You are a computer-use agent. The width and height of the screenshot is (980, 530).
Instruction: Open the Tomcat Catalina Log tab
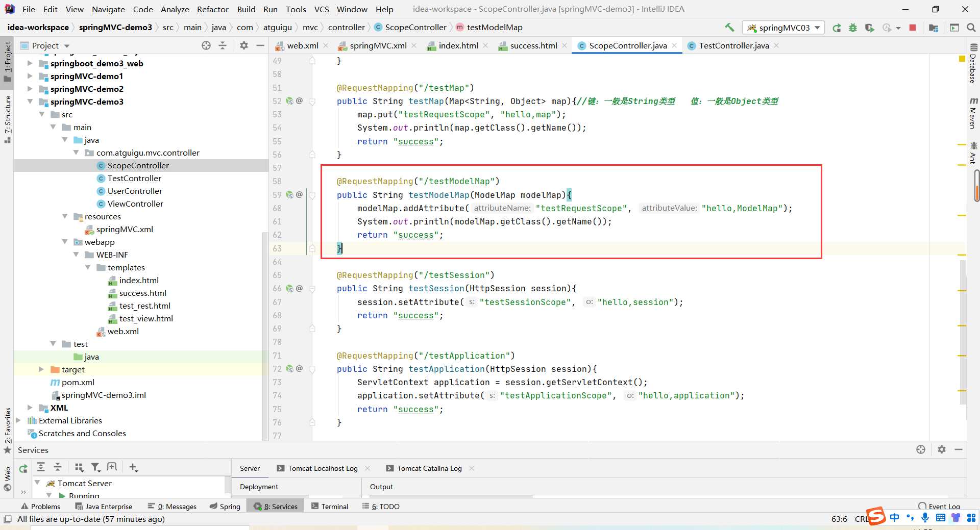(x=429, y=468)
